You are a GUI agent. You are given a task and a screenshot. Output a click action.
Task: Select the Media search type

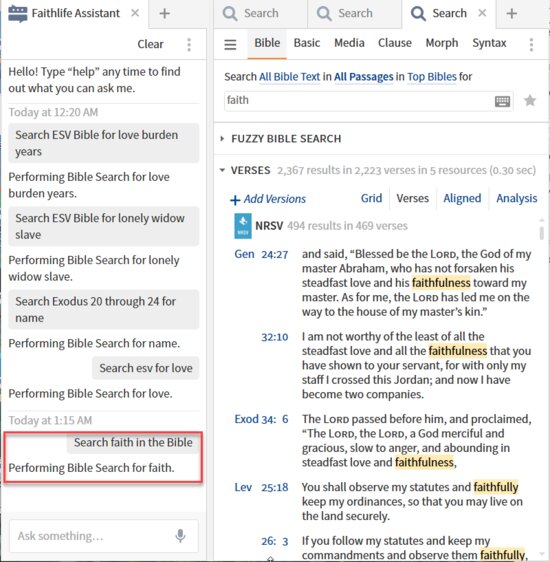(349, 43)
